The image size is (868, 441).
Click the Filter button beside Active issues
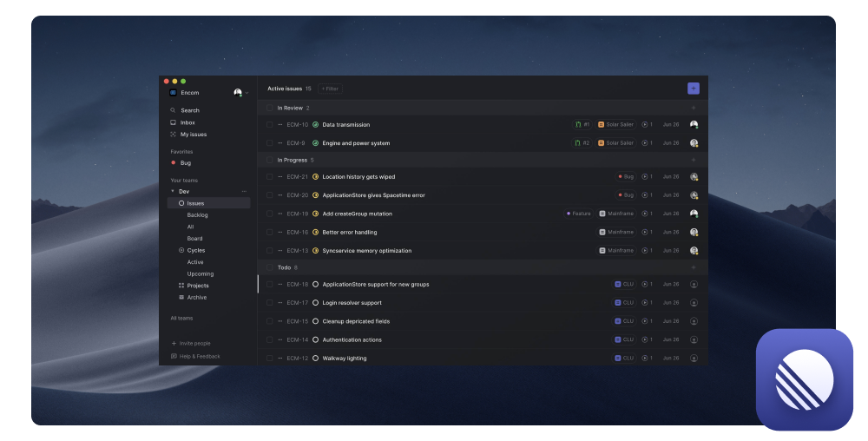(x=330, y=89)
